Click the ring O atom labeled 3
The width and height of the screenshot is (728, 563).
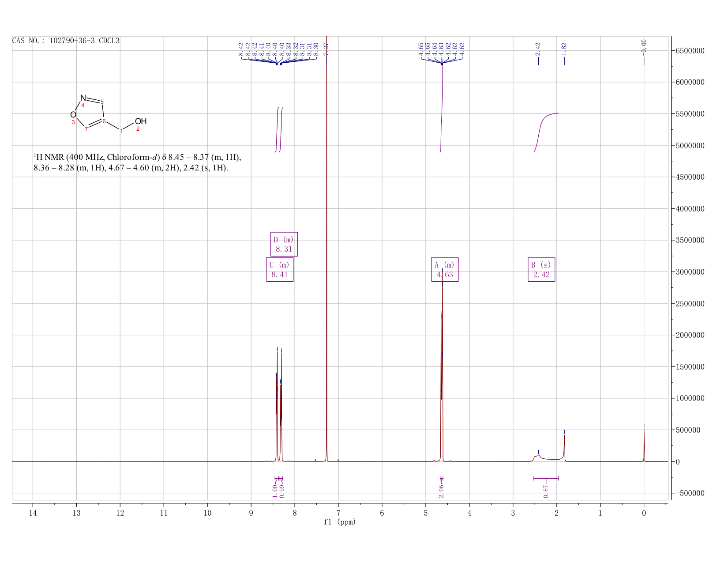pos(73,115)
